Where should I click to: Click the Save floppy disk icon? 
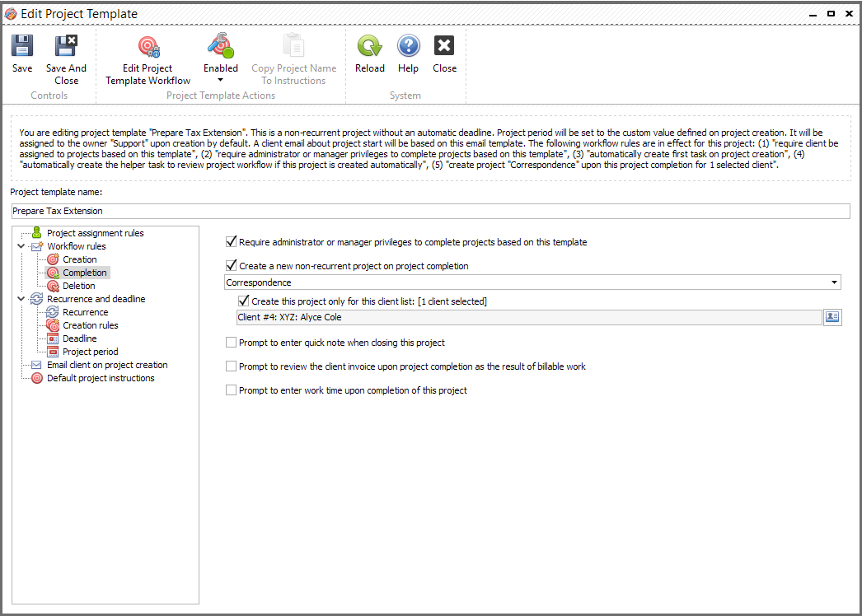pos(22,46)
